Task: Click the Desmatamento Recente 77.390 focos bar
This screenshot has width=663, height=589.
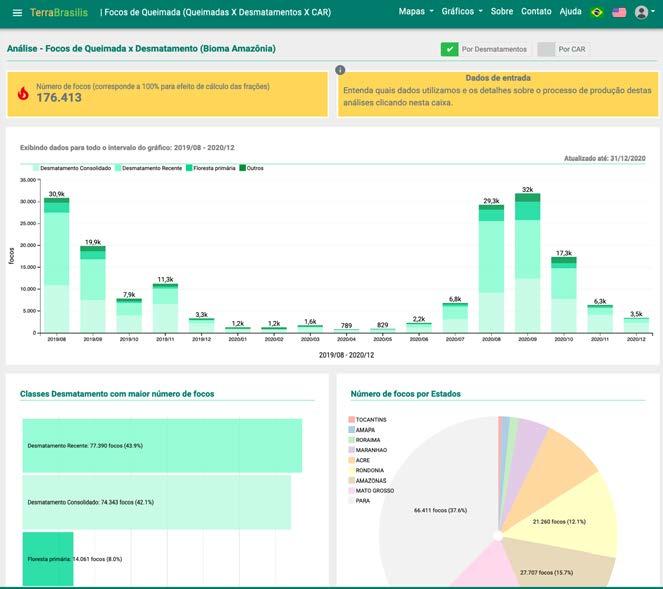Action: [x=162, y=446]
